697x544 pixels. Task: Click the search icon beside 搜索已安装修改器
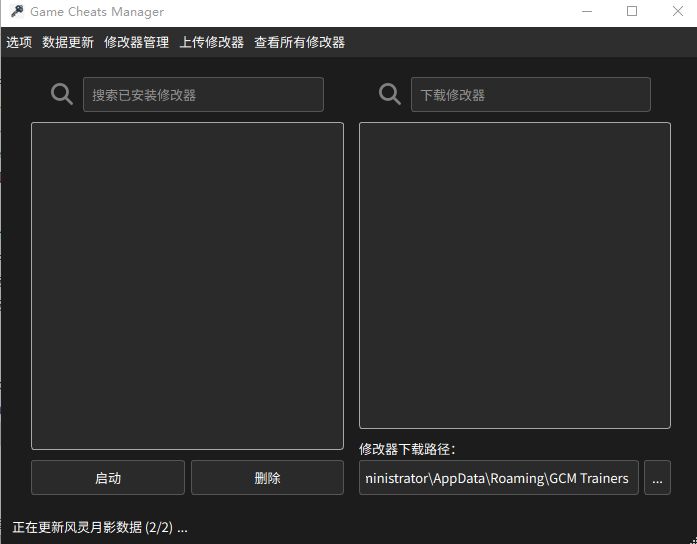(x=62, y=94)
